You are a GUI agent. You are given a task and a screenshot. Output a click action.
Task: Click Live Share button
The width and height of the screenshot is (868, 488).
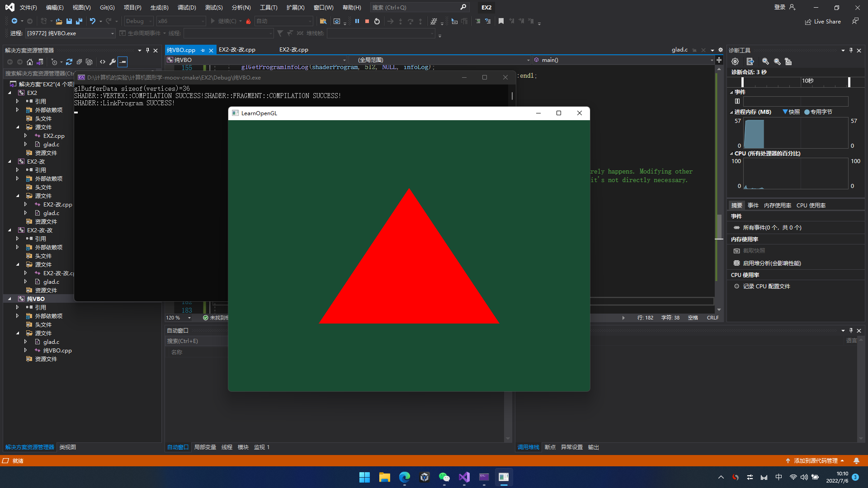823,21
